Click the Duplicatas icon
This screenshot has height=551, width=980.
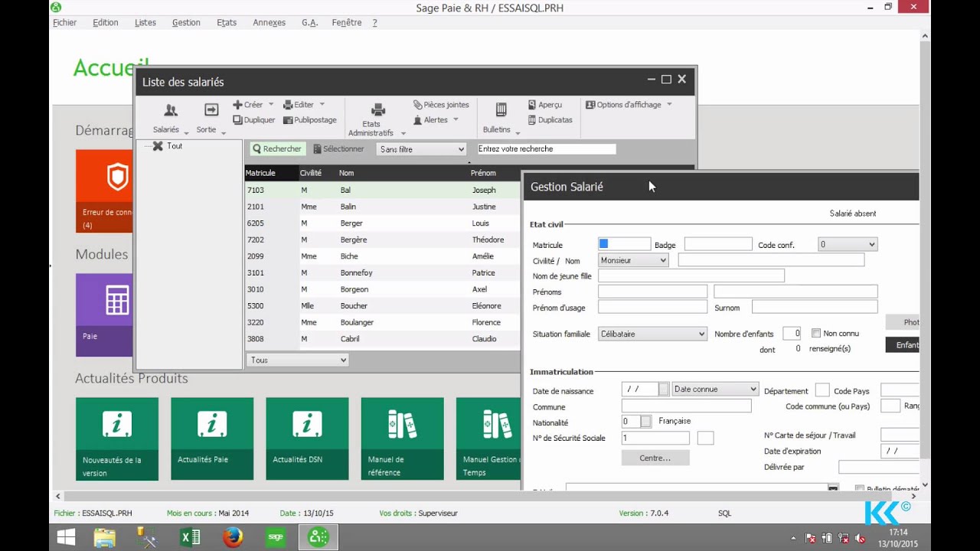tap(532, 120)
